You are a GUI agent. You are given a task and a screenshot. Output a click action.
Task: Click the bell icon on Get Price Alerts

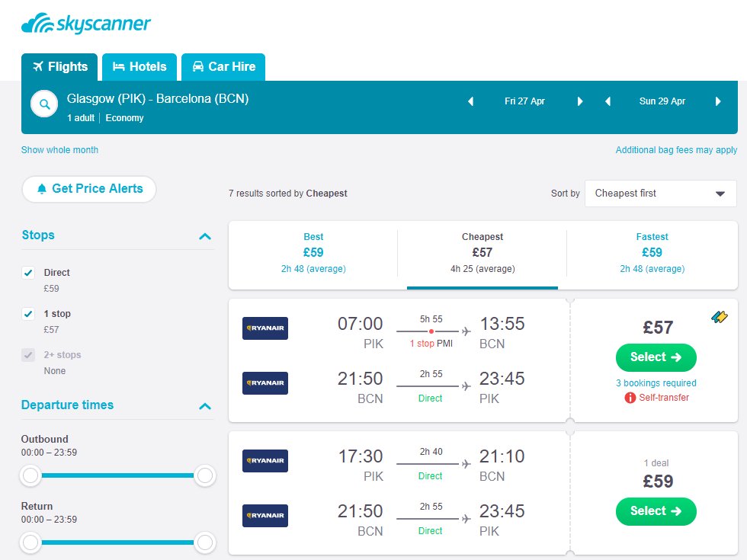[42, 189]
